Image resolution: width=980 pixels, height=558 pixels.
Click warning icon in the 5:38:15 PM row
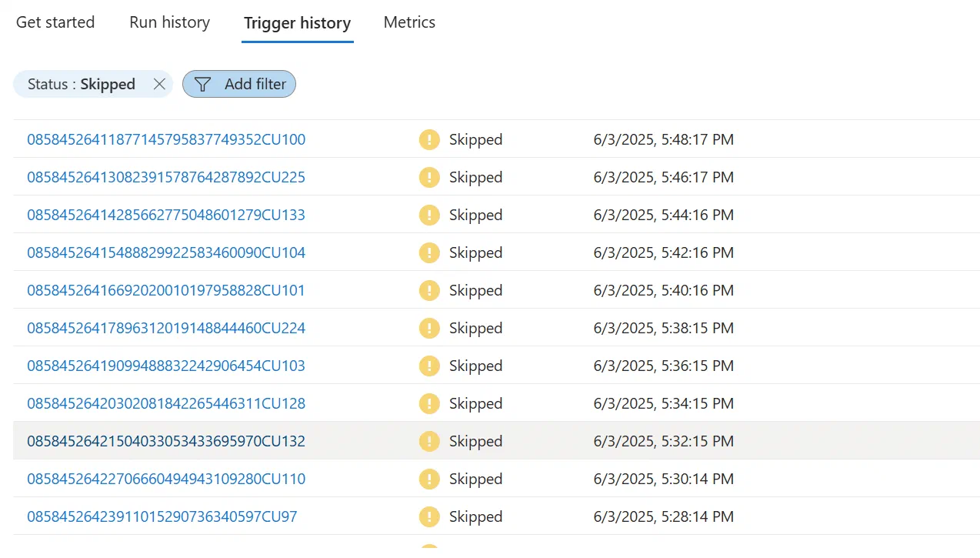coord(429,328)
